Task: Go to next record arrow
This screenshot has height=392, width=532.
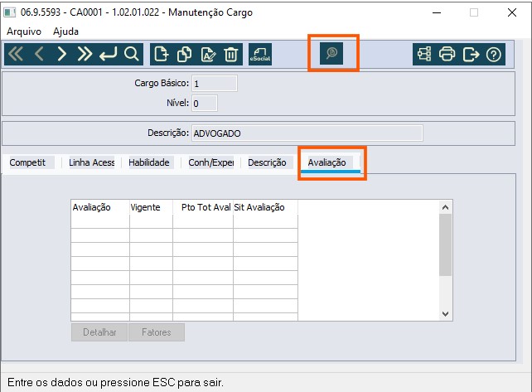Action: tap(61, 54)
